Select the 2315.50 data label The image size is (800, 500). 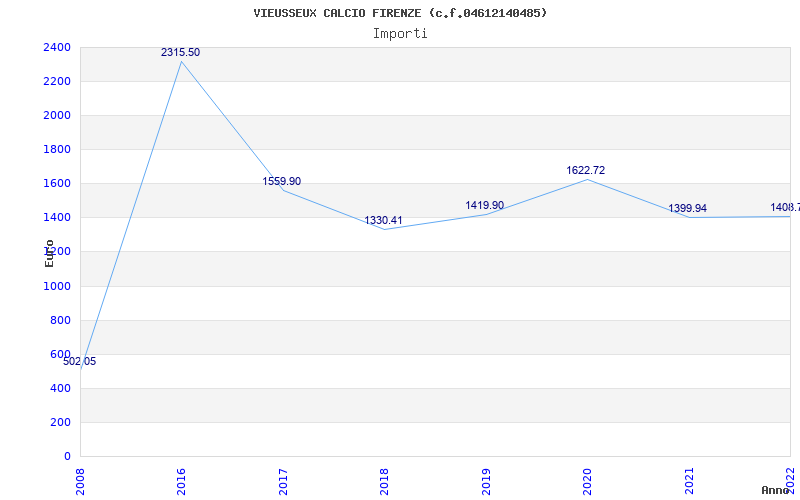tap(181, 53)
